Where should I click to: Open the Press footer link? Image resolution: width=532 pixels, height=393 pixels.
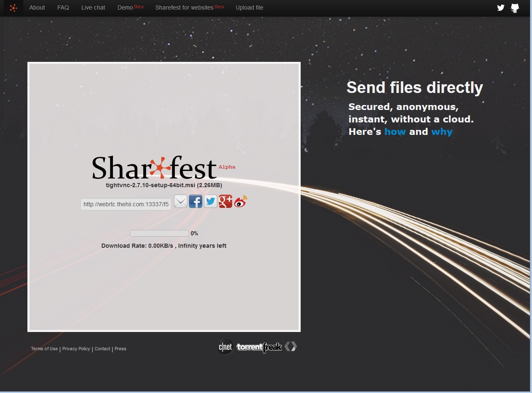[x=120, y=349]
